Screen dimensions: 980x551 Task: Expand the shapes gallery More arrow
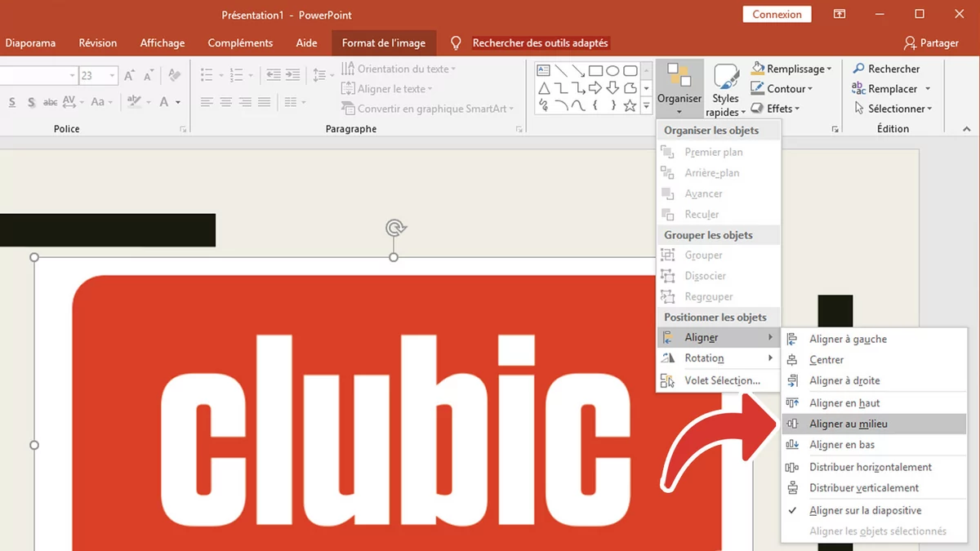pyautogui.click(x=646, y=106)
